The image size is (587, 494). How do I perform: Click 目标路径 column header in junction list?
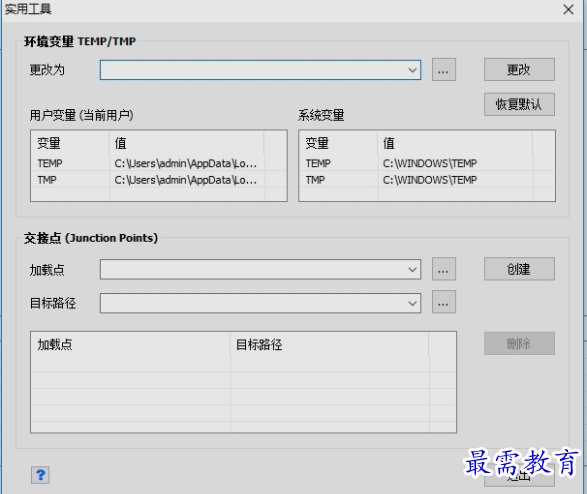click(x=329, y=344)
